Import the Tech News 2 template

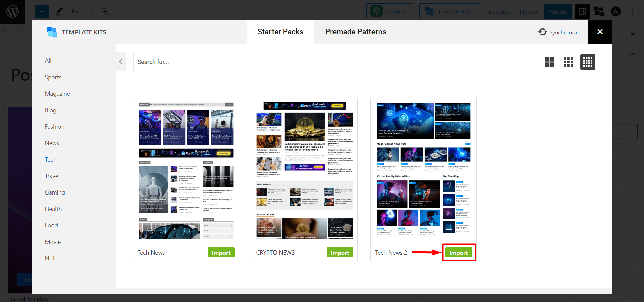458,253
